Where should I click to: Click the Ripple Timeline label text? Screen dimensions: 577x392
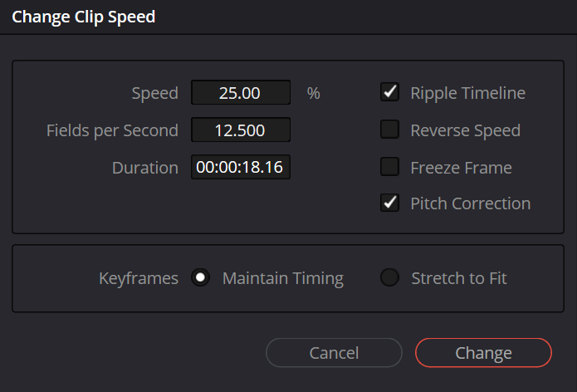[467, 93]
